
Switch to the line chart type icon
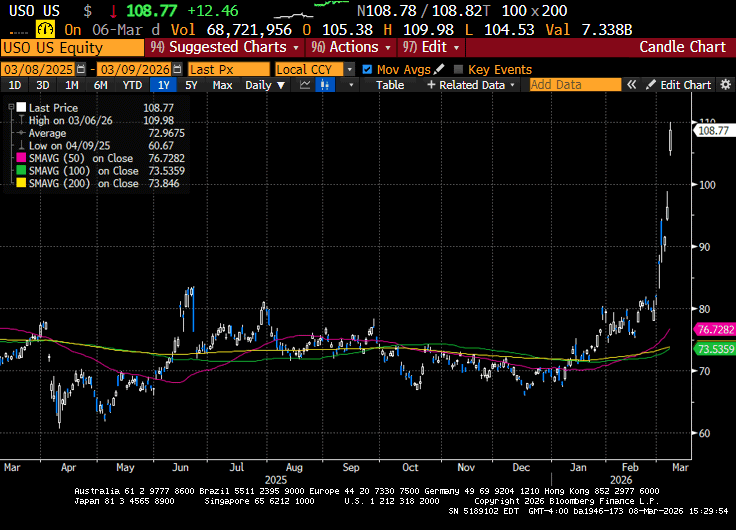pyautogui.click(x=306, y=85)
